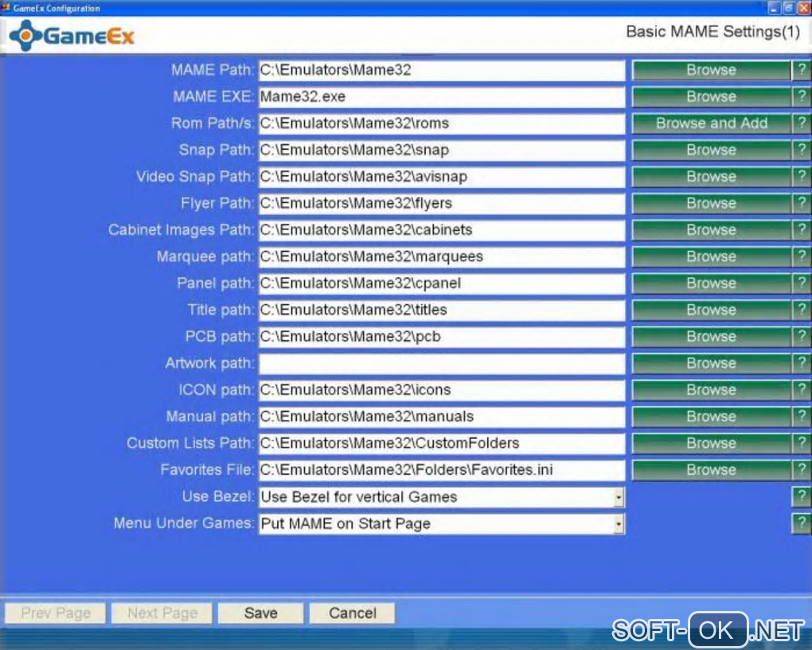Browse for the Panel path folder

click(712, 283)
